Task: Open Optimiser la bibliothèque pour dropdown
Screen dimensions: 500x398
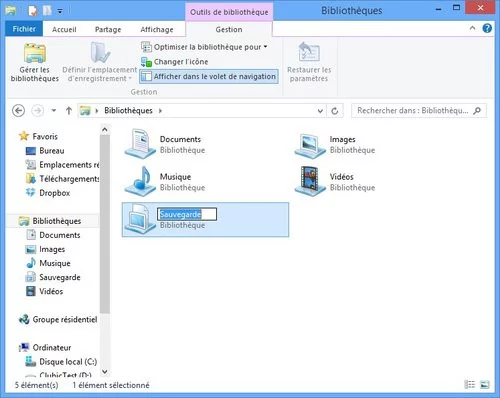Action: (204, 47)
